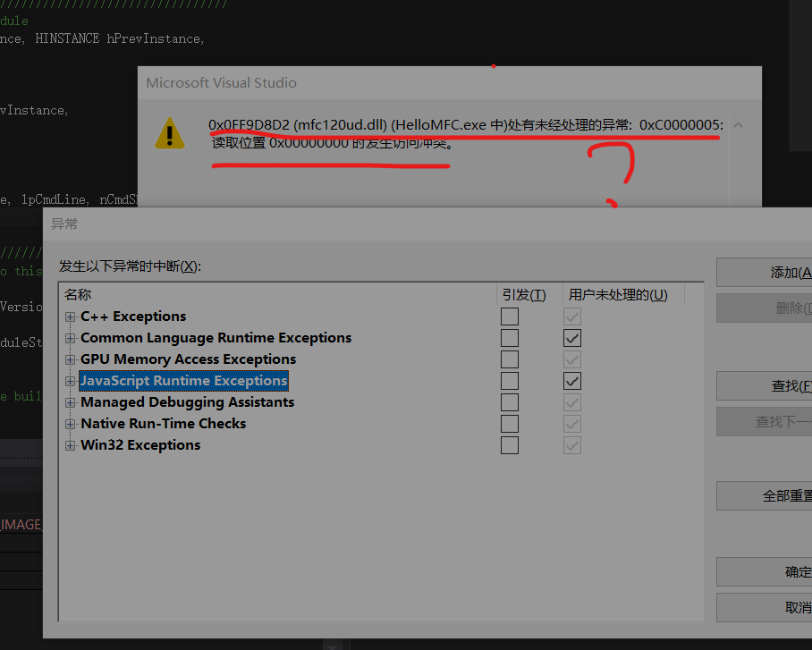Click 全部重置 to reset all exceptions
812x650 pixels.
click(765, 496)
